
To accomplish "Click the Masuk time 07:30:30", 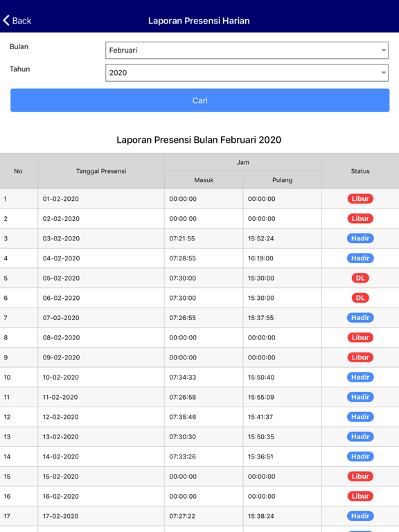I will point(183,436).
